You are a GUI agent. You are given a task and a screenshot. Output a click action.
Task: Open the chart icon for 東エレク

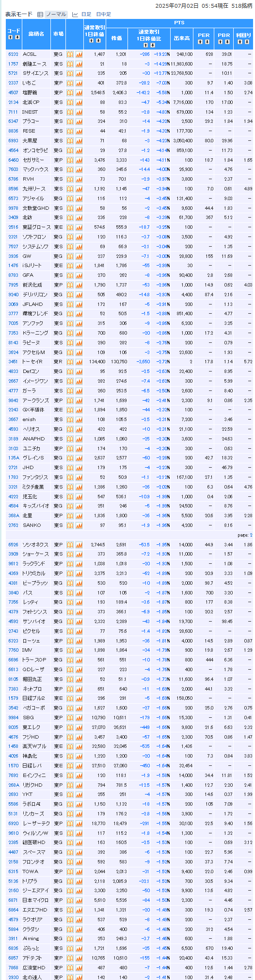pos(79,727)
